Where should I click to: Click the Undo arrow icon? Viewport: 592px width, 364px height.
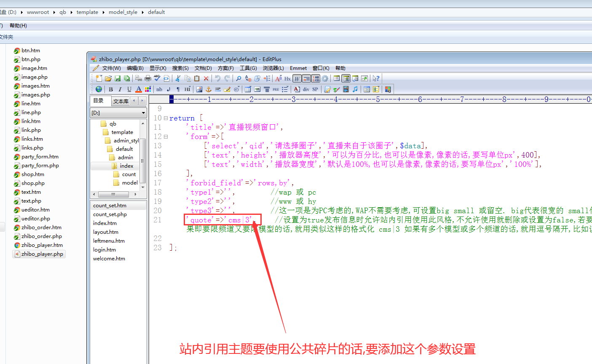click(x=218, y=78)
